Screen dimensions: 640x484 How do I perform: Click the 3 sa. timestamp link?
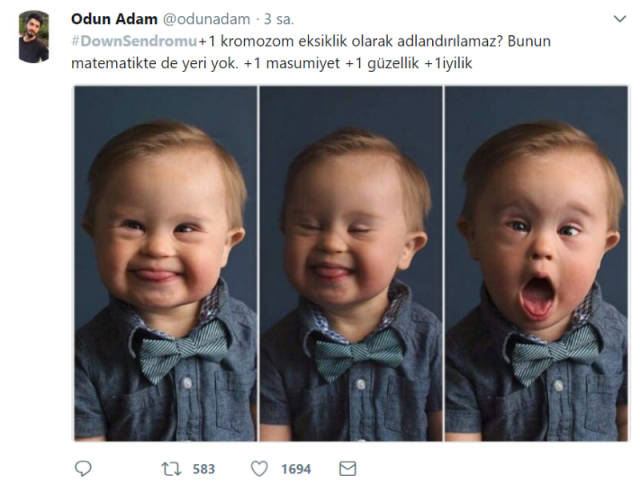click(x=279, y=19)
